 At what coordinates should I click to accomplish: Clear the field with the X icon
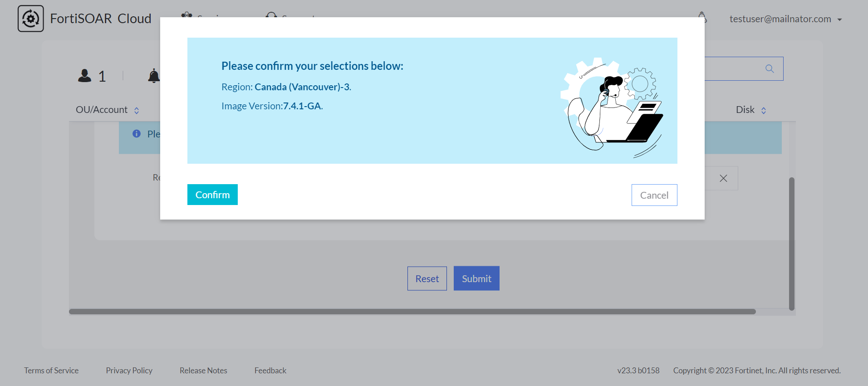723,178
